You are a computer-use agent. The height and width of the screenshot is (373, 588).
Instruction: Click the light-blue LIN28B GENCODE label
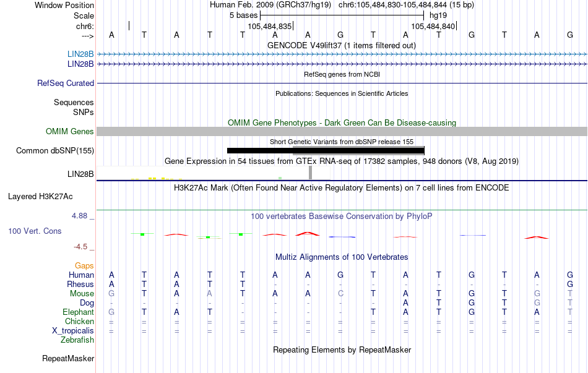coord(80,54)
